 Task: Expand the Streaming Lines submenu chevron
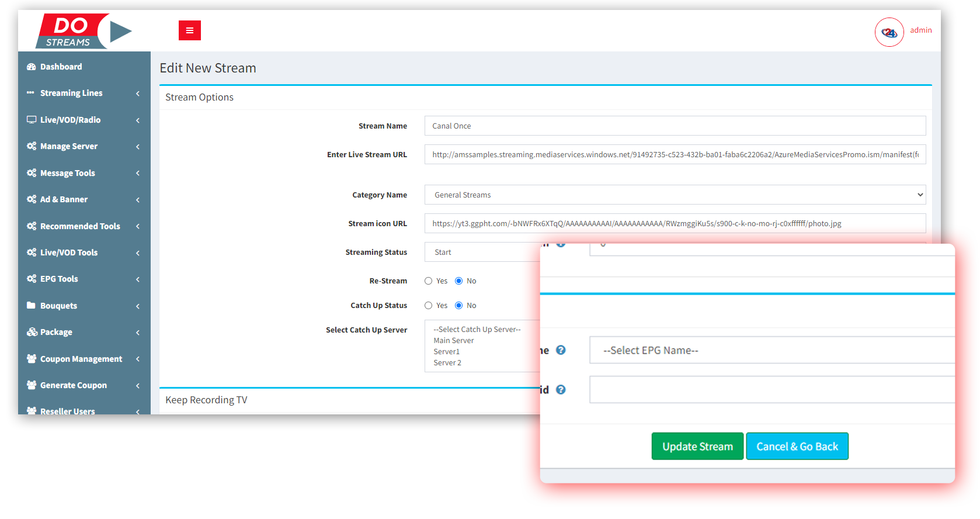[x=138, y=94]
